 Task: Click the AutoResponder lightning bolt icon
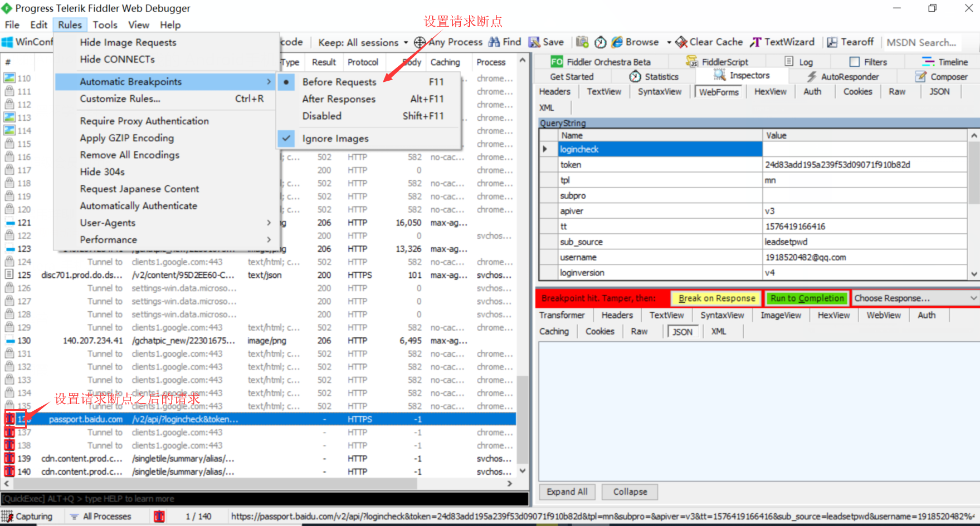pyautogui.click(x=812, y=76)
